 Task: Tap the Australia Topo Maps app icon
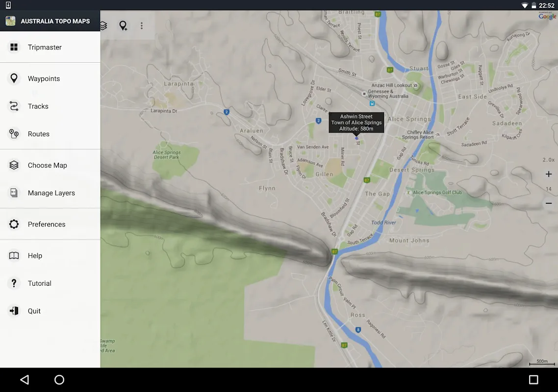click(10, 21)
